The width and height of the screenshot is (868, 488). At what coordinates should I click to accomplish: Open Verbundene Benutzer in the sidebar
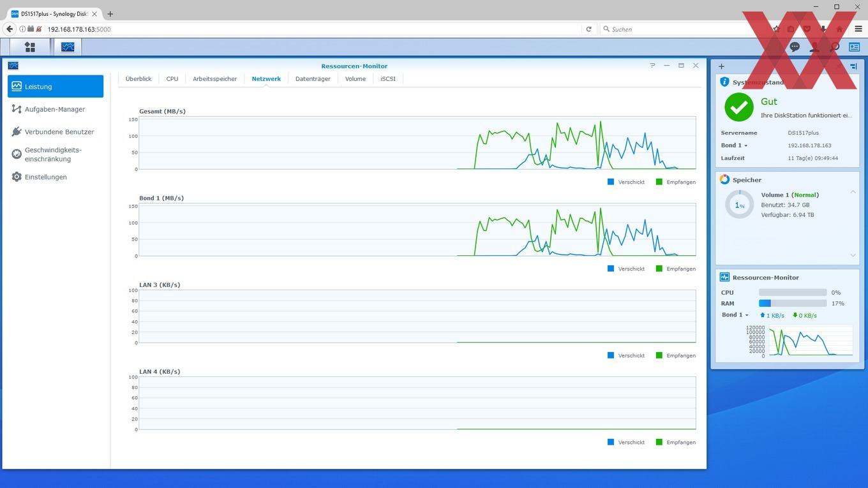click(x=56, y=132)
